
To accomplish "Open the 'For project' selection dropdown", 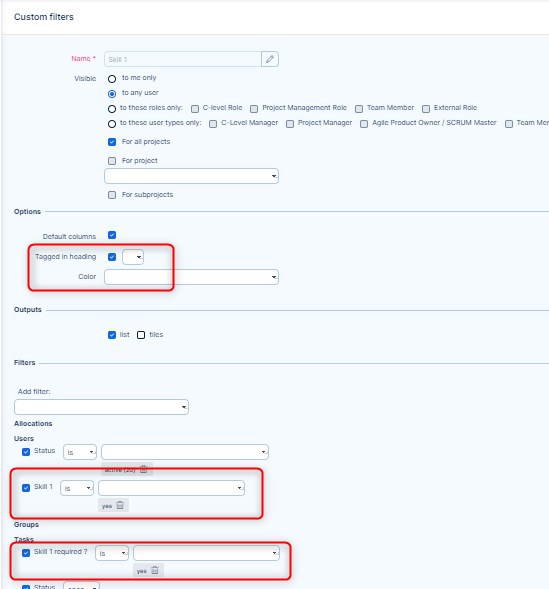I will pyautogui.click(x=192, y=176).
